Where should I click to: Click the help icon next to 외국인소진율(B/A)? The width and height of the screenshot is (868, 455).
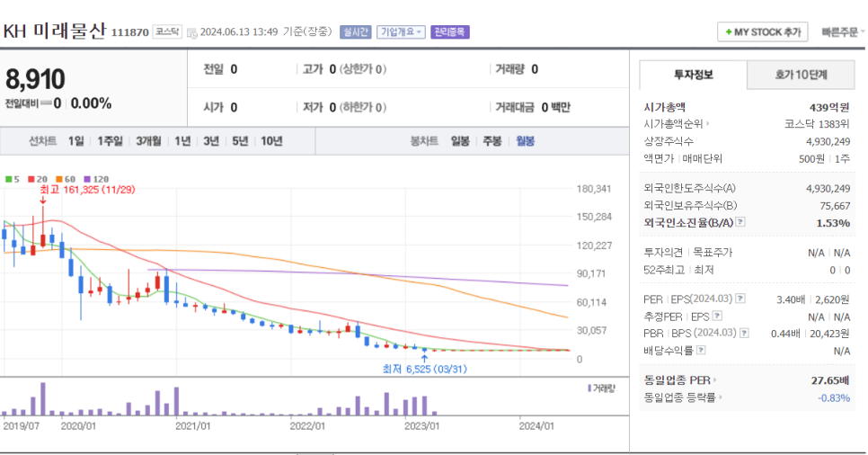tap(740, 222)
